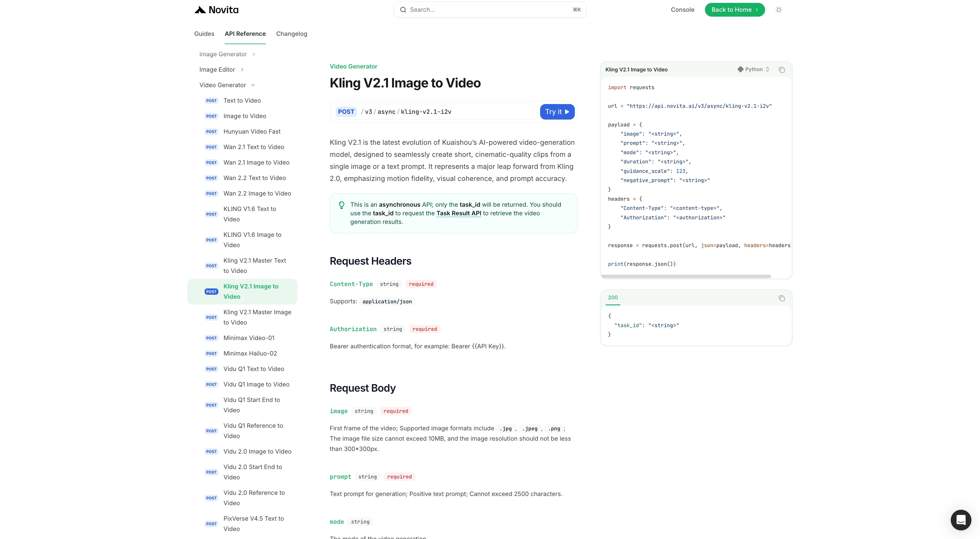This screenshot has width=980, height=539.
Task: Select the API Reference tab
Action: point(245,34)
